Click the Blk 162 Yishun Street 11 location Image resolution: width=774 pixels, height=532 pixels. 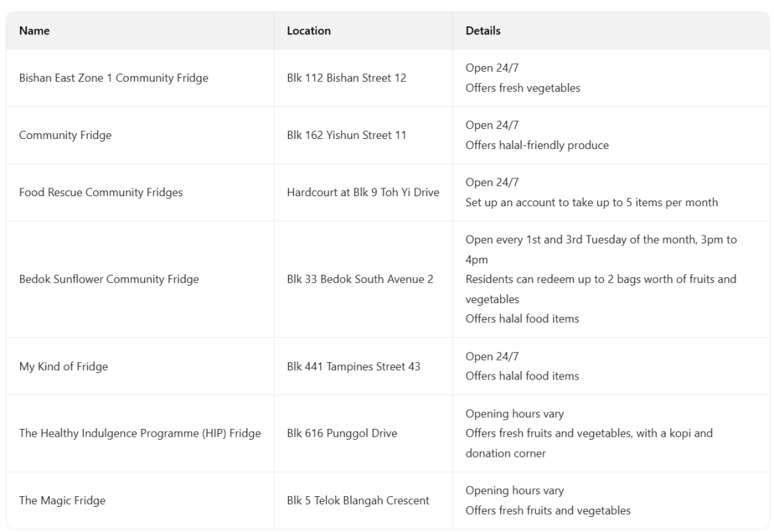click(x=346, y=135)
